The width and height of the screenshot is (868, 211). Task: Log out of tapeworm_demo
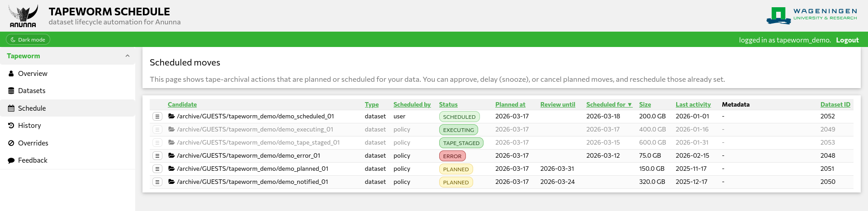(x=847, y=40)
